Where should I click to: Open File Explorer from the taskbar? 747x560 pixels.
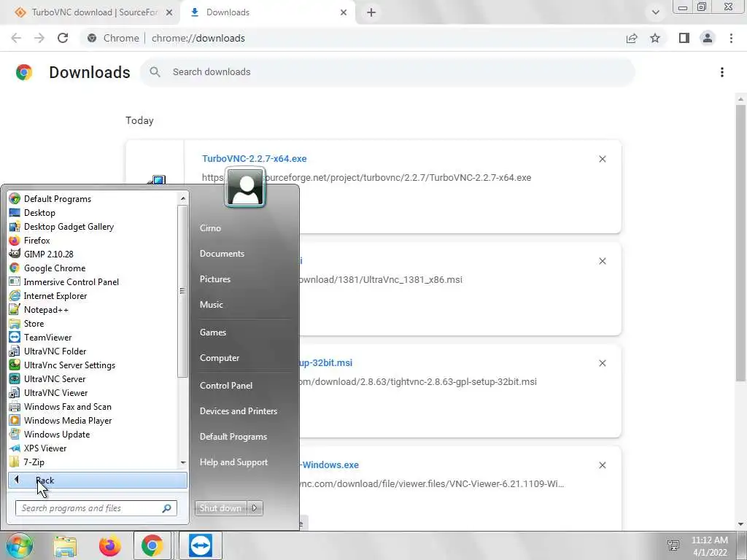[65, 545]
